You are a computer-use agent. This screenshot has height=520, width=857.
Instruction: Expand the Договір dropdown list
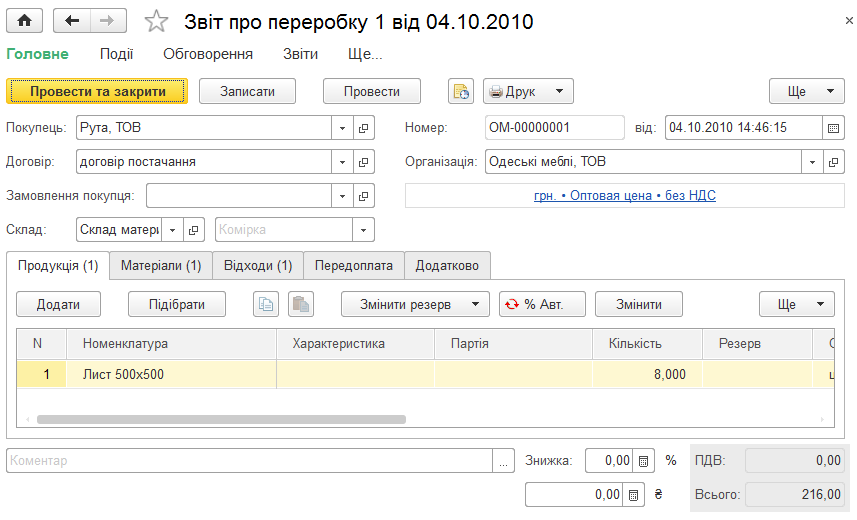pyautogui.click(x=342, y=162)
